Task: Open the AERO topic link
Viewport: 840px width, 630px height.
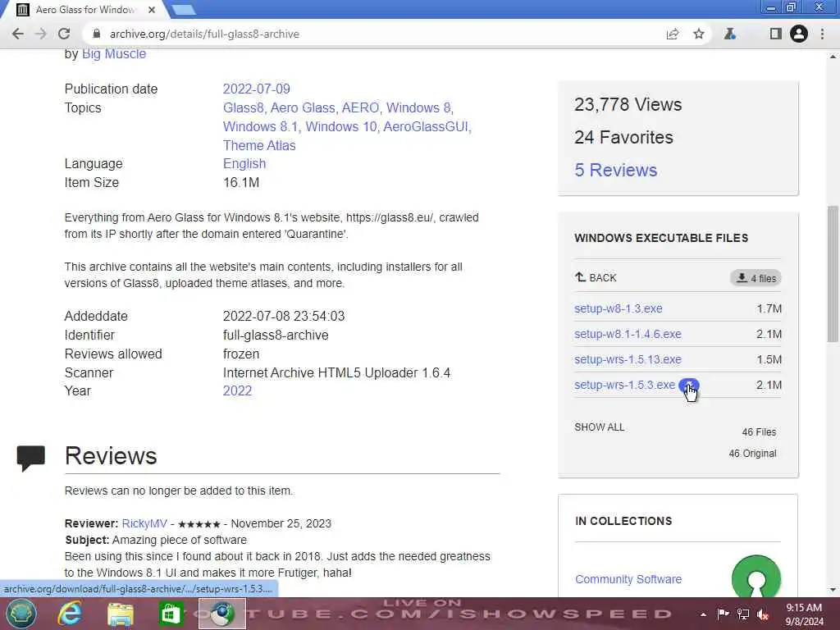Action: 361,107
